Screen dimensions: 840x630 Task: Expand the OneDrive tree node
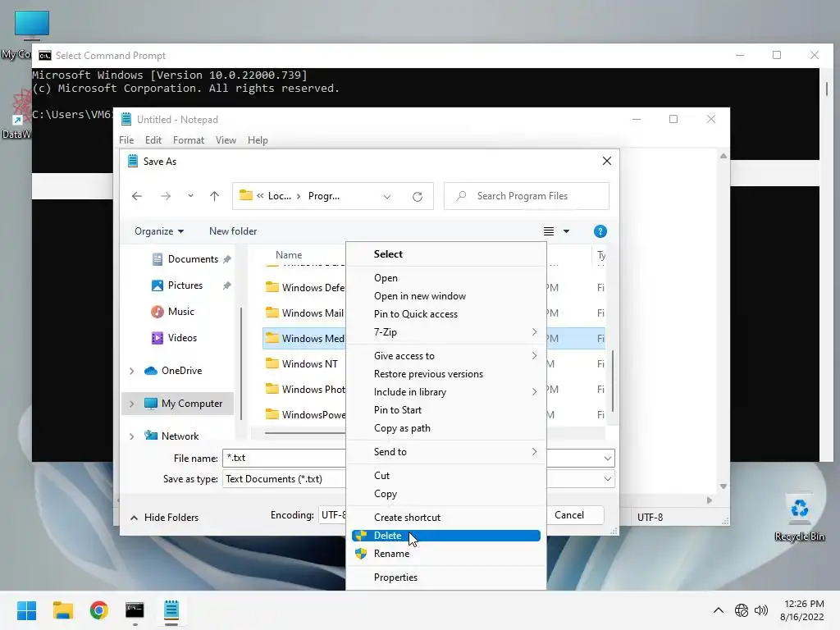click(132, 371)
